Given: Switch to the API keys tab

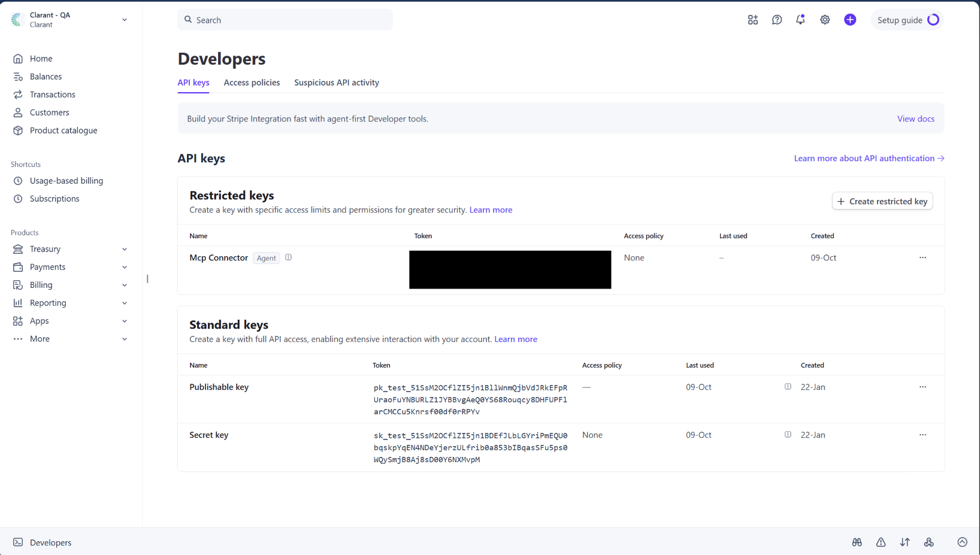Looking at the screenshot, I should click(193, 83).
